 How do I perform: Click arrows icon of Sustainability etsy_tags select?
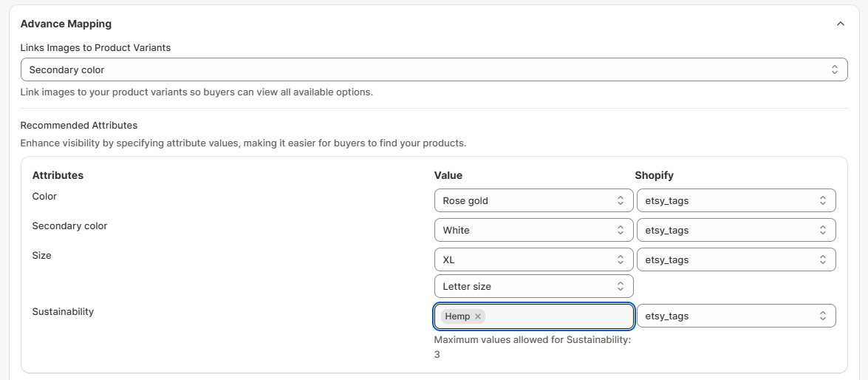pyautogui.click(x=823, y=316)
